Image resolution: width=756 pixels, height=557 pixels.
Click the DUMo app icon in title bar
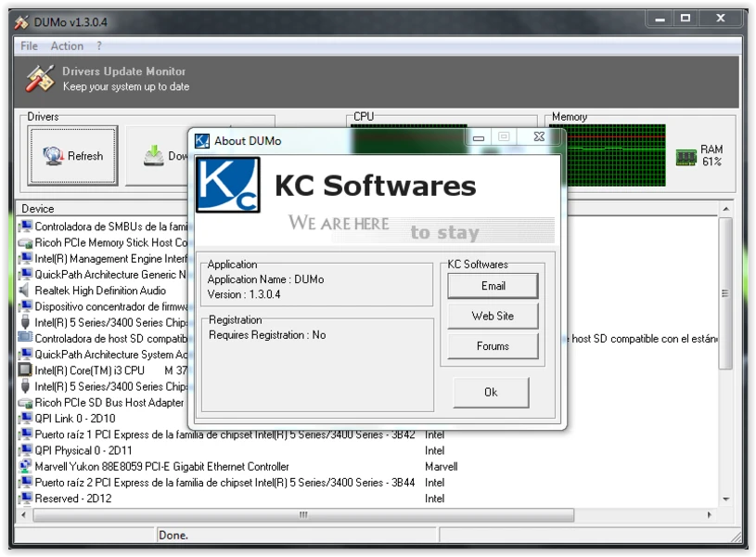pyautogui.click(x=21, y=22)
